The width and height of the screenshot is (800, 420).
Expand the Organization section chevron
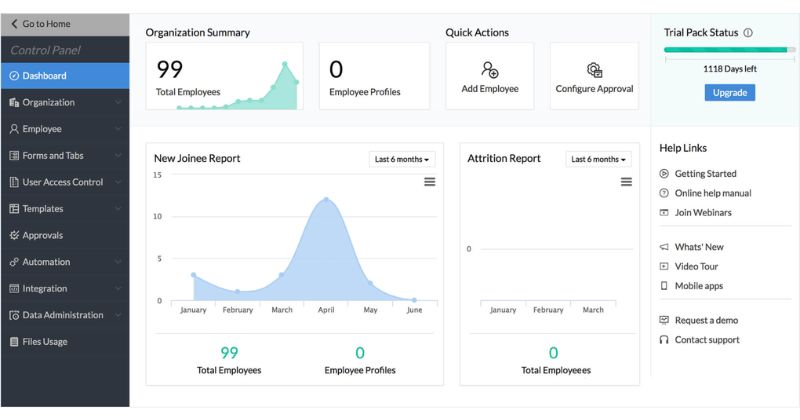[x=118, y=102]
